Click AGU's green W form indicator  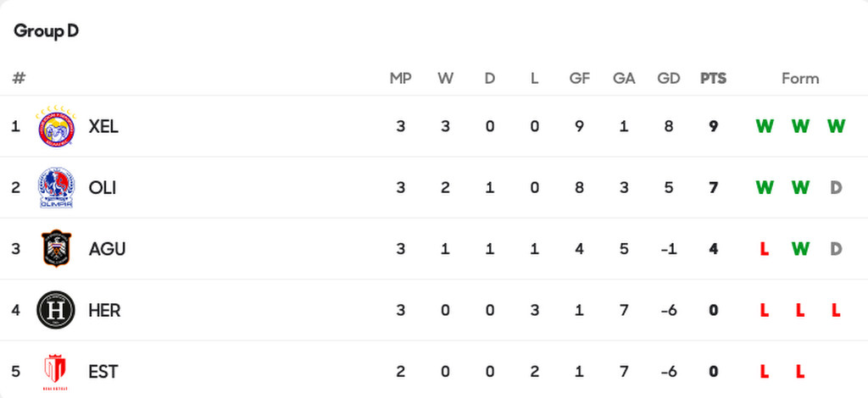point(800,249)
